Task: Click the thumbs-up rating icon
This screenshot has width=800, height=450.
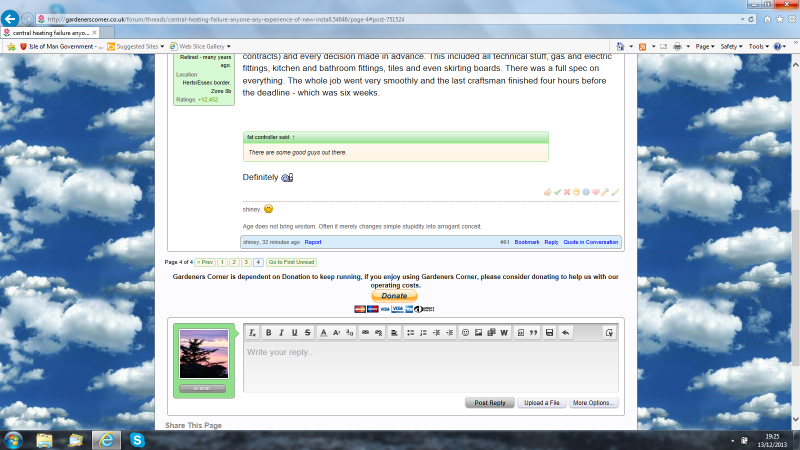Action: [547, 191]
